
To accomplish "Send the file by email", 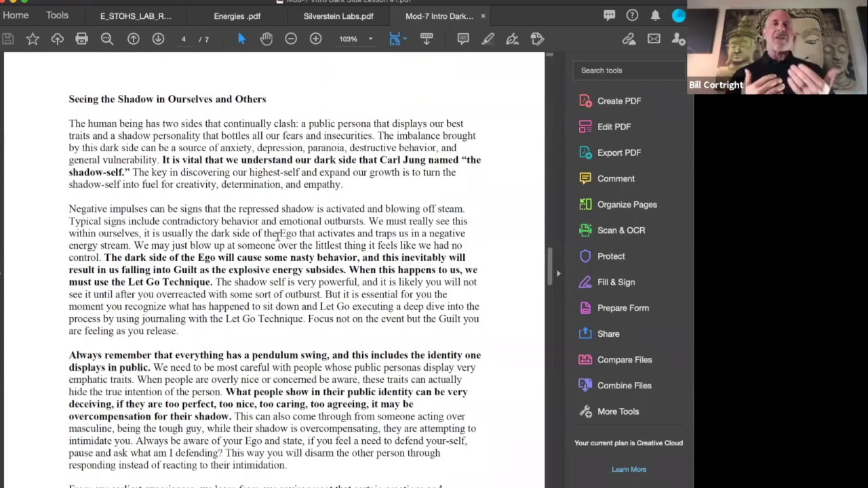I will 654,39.
